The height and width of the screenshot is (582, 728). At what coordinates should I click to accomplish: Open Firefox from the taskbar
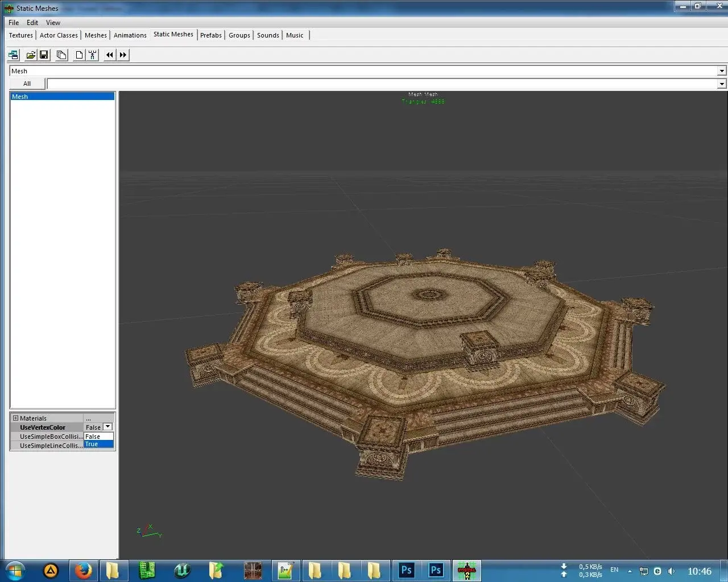[84, 571]
